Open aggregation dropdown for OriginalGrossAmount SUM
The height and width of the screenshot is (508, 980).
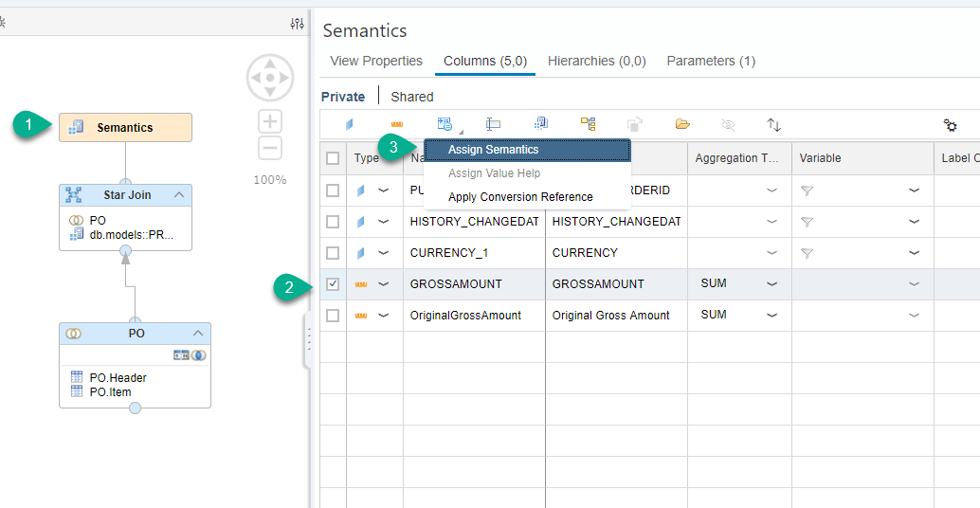(x=771, y=316)
